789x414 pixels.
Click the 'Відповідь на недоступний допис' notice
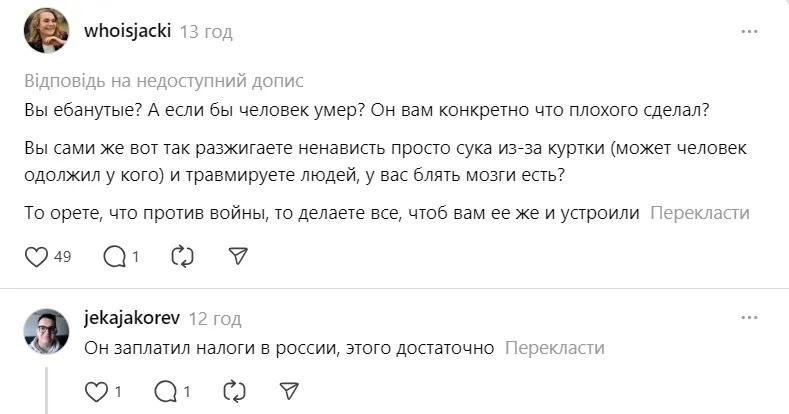click(162, 81)
